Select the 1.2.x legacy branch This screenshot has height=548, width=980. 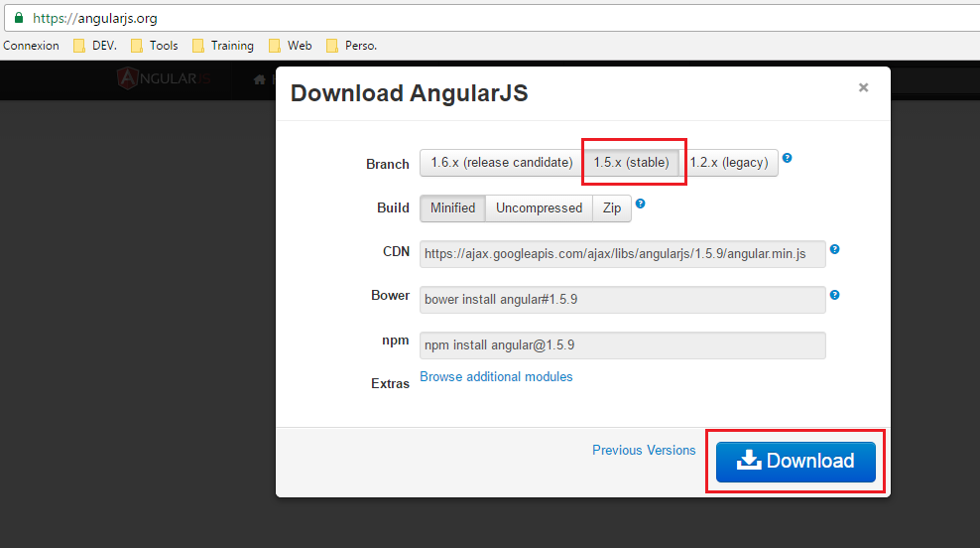tap(729, 163)
